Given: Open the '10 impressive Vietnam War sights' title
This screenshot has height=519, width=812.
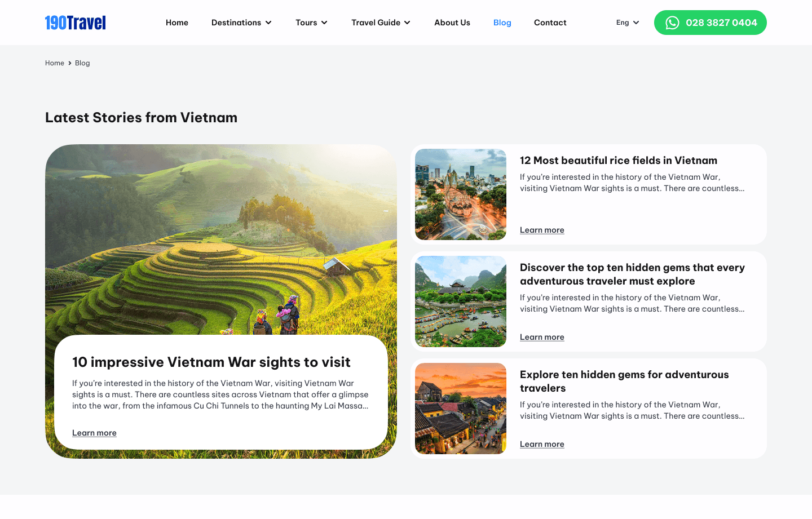Looking at the screenshot, I should tap(211, 362).
